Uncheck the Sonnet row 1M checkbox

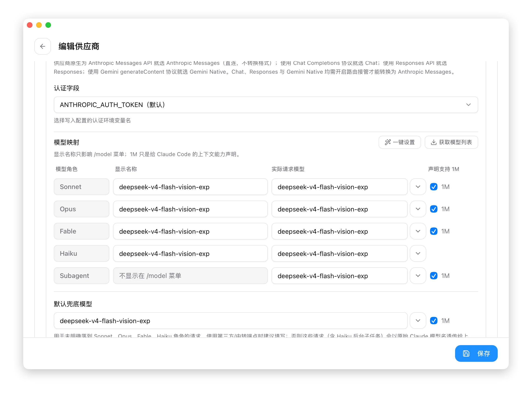[434, 187]
